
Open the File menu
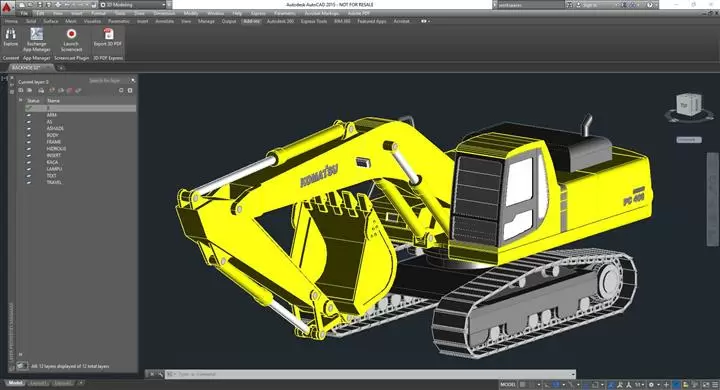coord(24,13)
